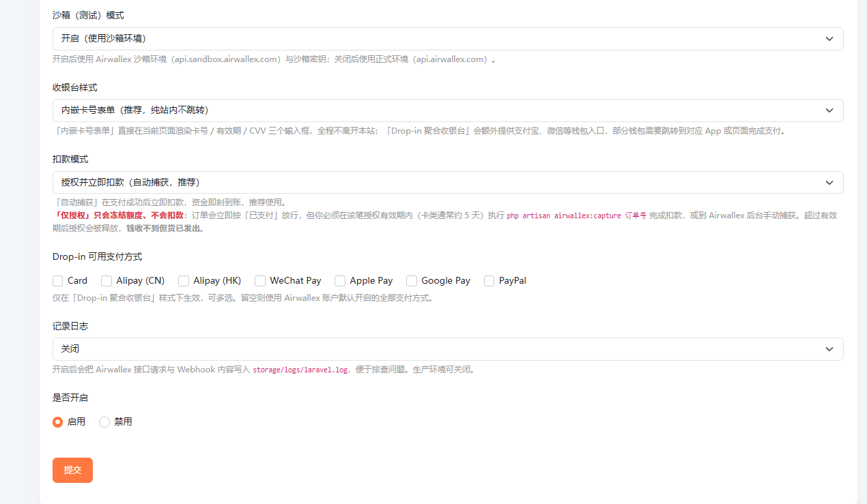Check the Apple Pay checkbox
Image resolution: width=867 pixels, height=504 pixels.
(x=340, y=281)
